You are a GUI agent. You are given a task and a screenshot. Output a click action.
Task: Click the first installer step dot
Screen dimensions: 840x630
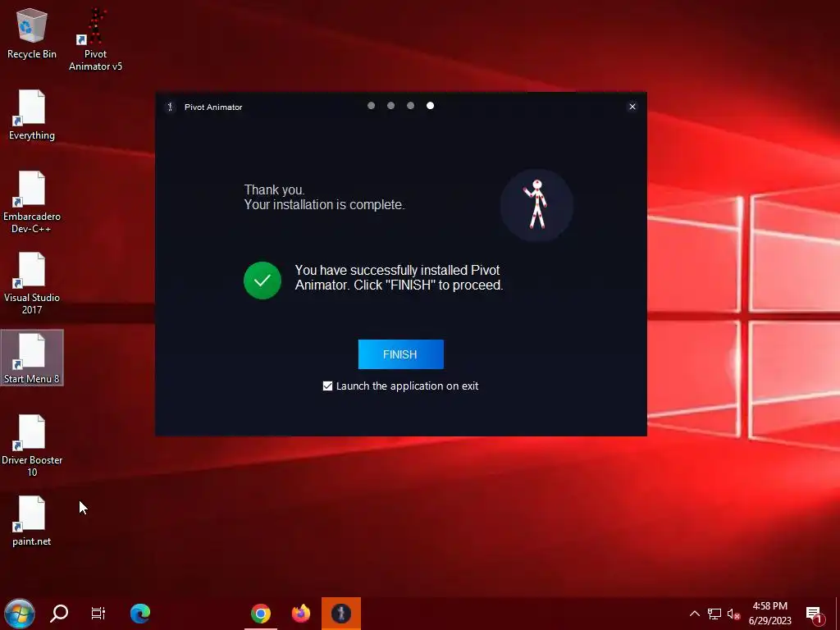(x=372, y=106)
